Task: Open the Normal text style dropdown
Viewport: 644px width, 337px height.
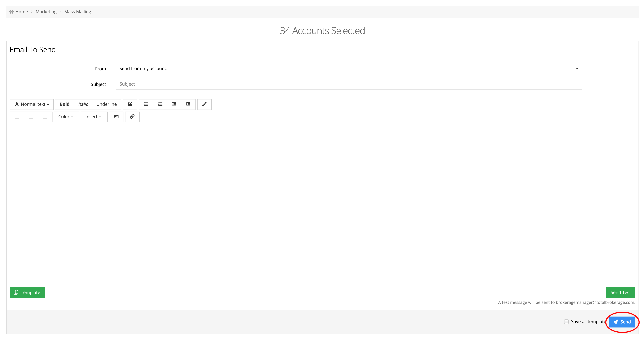Action: click(32, 104)
